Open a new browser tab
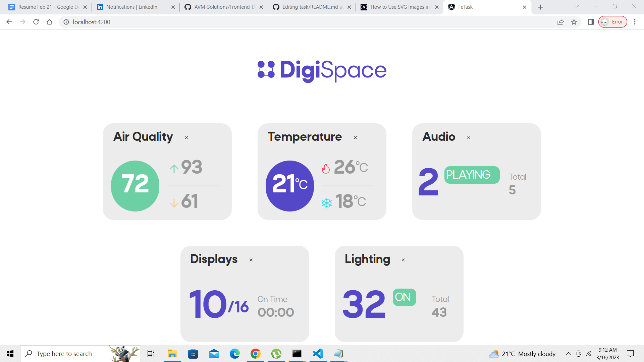Viewport: 644px width, 362px height. (540, 7)
